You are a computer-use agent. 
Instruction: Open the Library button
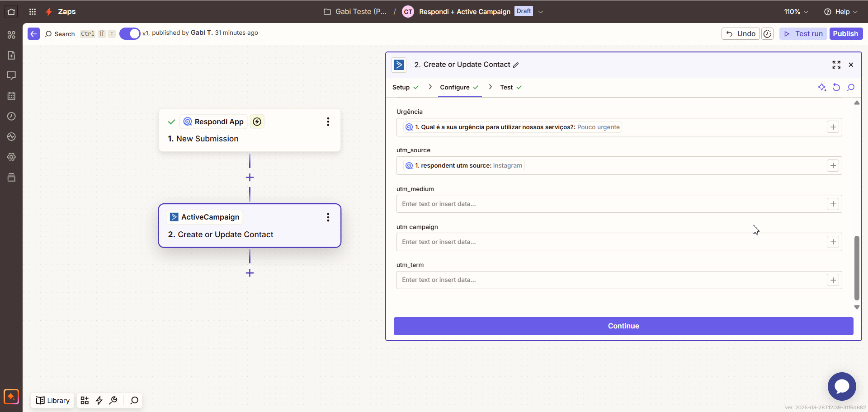52,400
